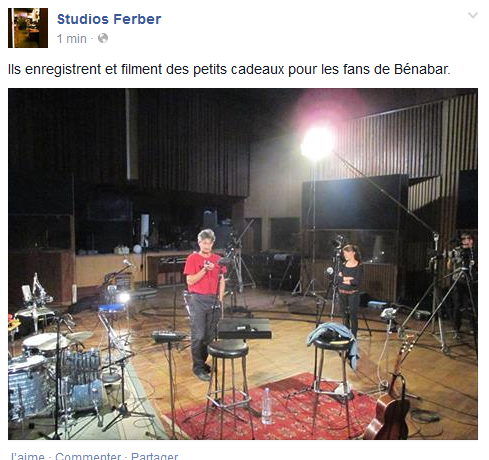The image size is (489, 460).
Task: Expand the post options chevron menu
Action: (x=473, y=15)
